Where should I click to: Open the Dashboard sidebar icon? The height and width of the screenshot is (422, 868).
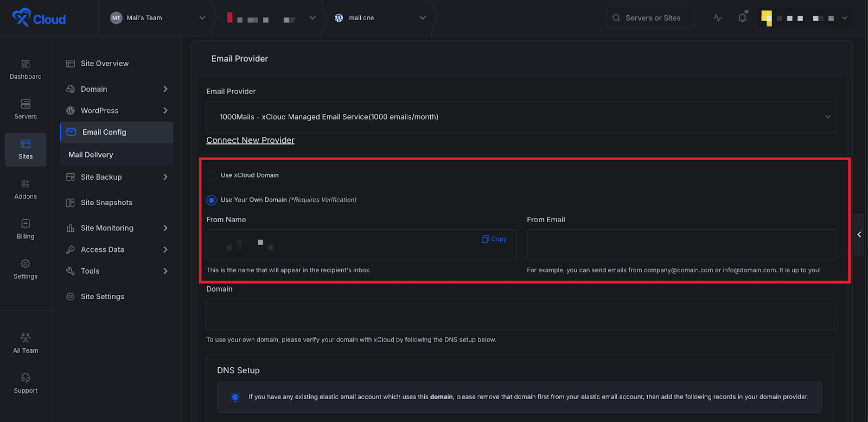click(x=25, y=64)
